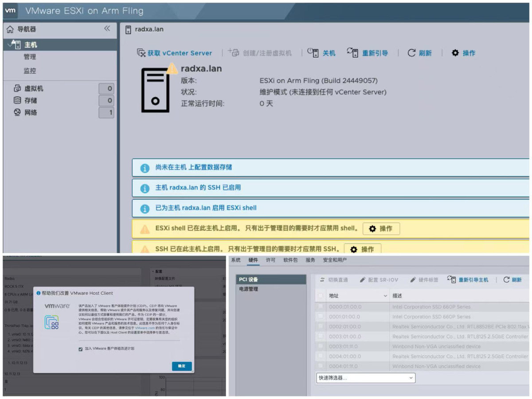
Task: Click the 获取 vCenter Server link text
Action: click(x=180, y=53)
